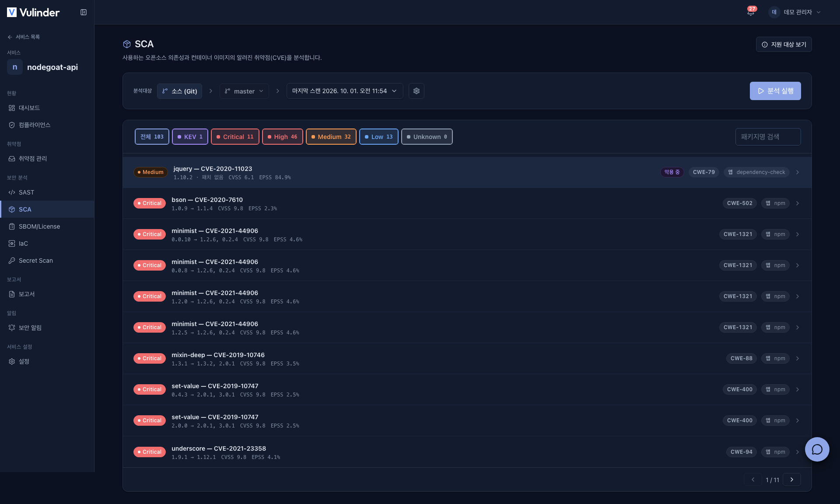This screenshot has height=504, width=840.
Task: Open Secret Scan page
Action: point(47,261)
